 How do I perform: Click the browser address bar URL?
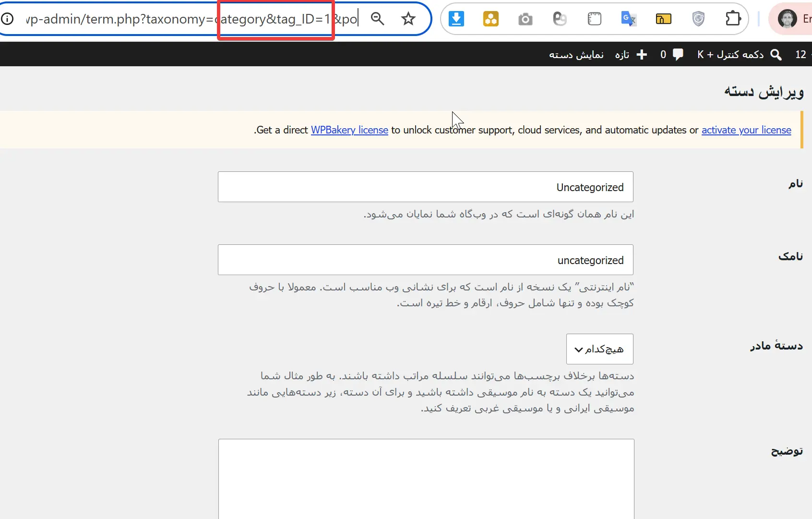(x=192, y=19)
